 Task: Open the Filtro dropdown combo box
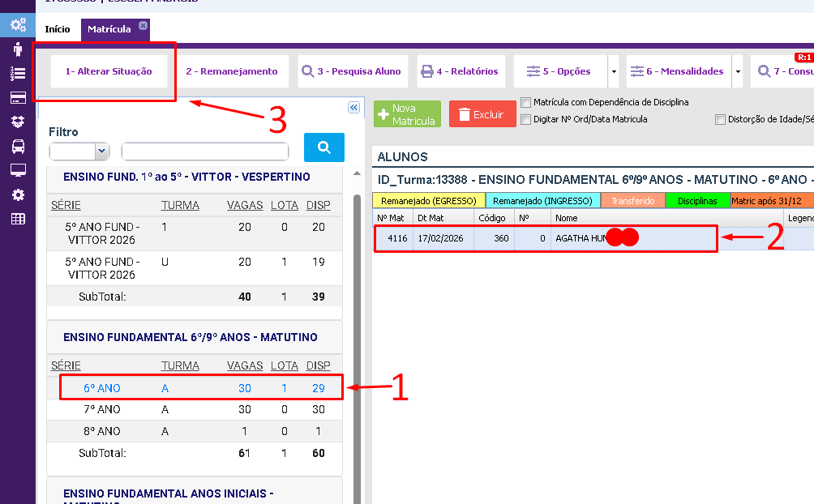tap(79, 152)
